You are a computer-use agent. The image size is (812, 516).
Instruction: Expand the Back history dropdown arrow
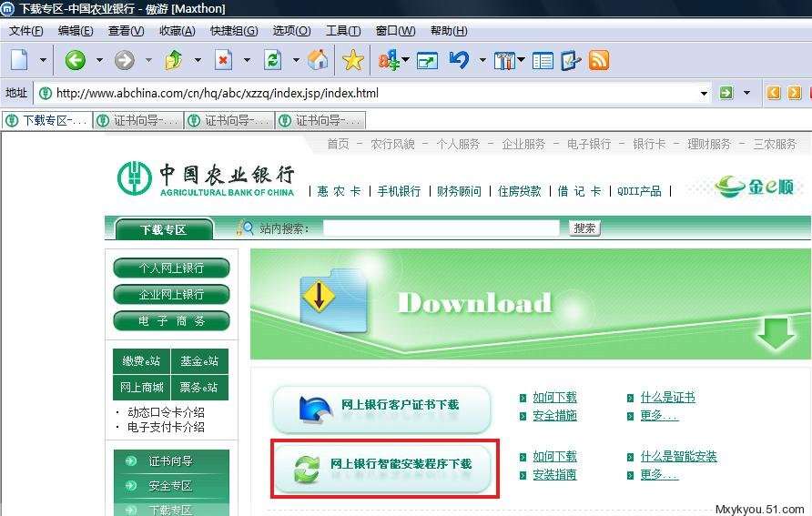coord(99,60)
